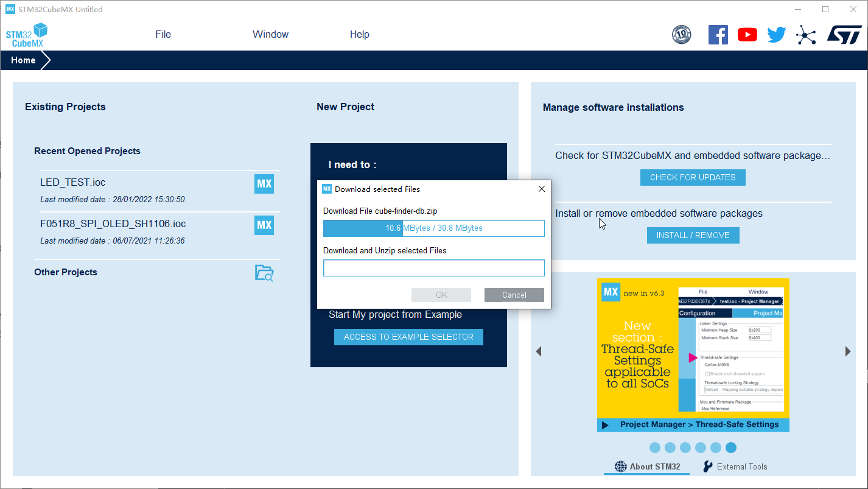Click the I need to : heading
The width and height of the screenshot is (868, 489).
352,165
